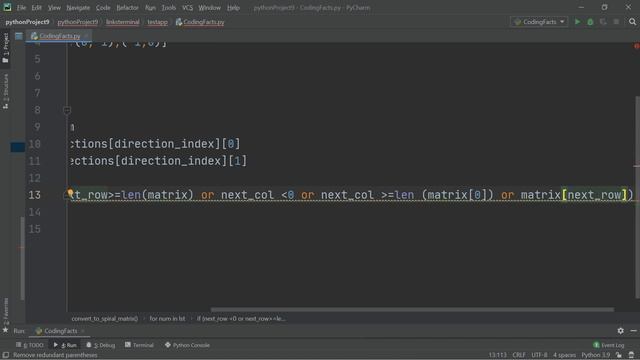The width and height of the screenshot is (640, 360).
Task: Open the TODO tool window
Action: pyautogui.click(x=29, y=345)
